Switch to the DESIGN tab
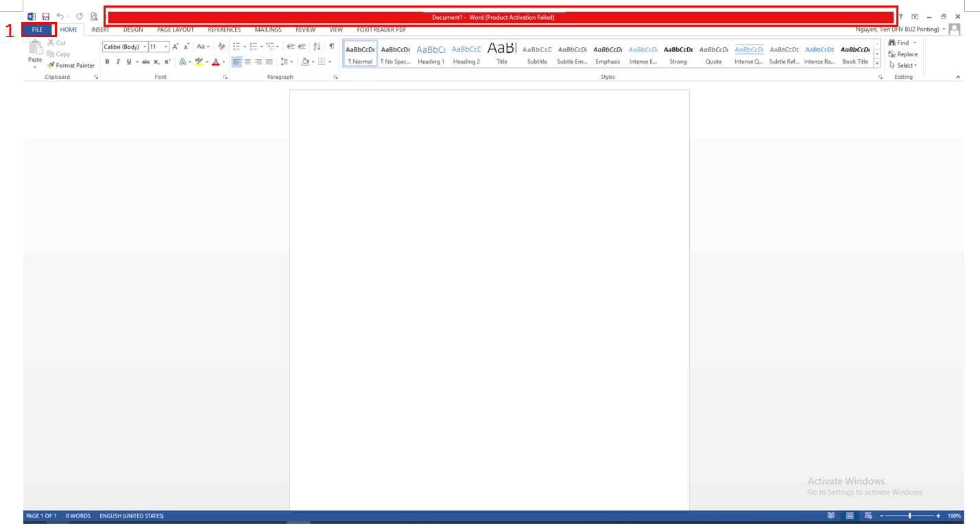The height and width of the screenshot is (532, 980). coord(133,29)
